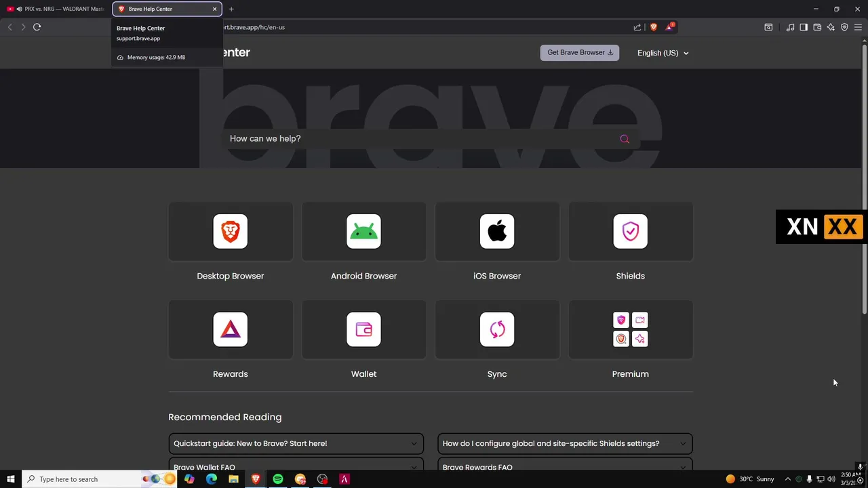Open the taskbar clock showing 2:50 AM
The image size is (868, 488).
(x=850, y=479)
